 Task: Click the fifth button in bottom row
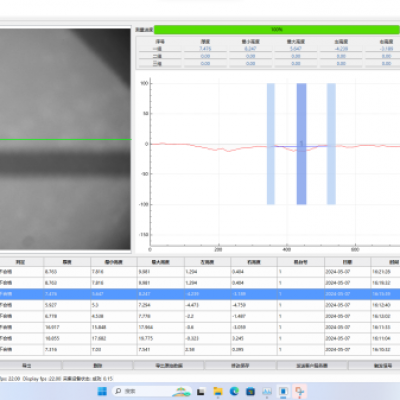(x=312, y=366)
